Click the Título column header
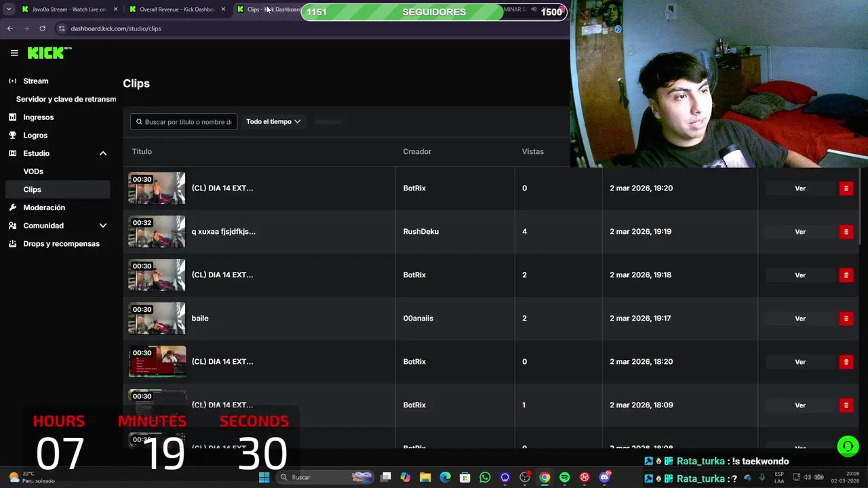 (x=142, y=152)
